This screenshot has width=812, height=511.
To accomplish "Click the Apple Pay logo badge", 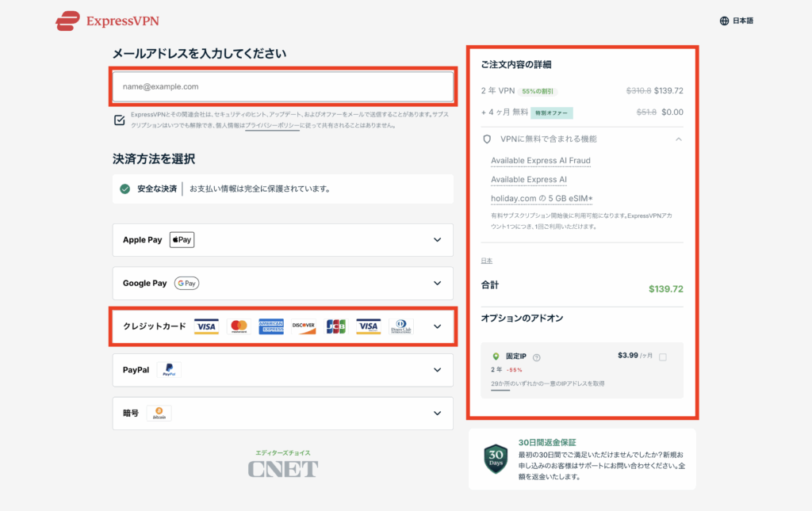I will (x=182, y=240).
